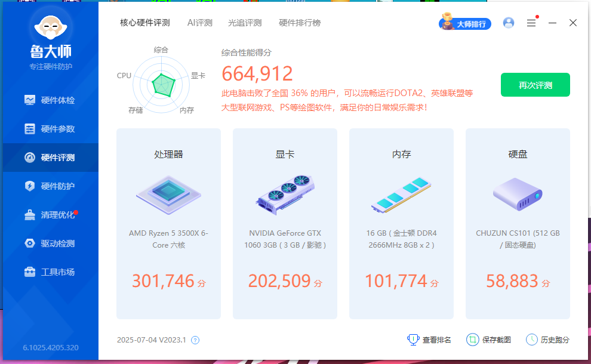Image resolution: width=591 pixels, height=364 pixels.
Task: Click the graphics score 202,509
Action: 279,280
